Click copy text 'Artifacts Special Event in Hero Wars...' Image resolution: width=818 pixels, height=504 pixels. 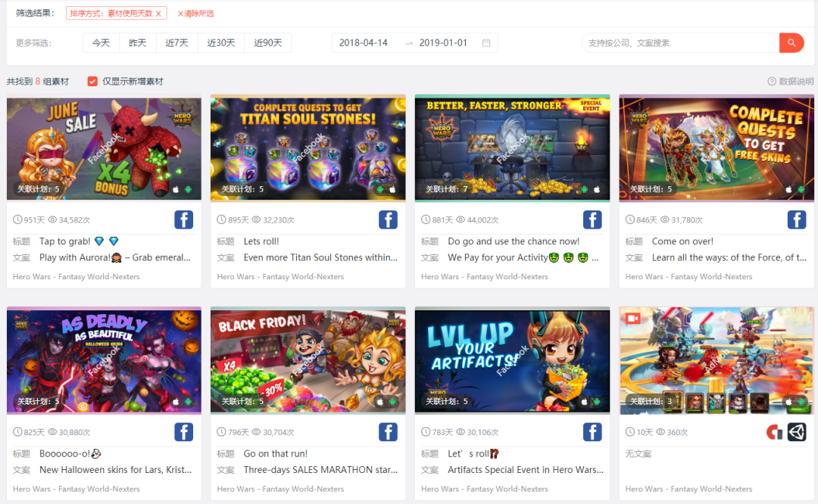tap(526, 470)
